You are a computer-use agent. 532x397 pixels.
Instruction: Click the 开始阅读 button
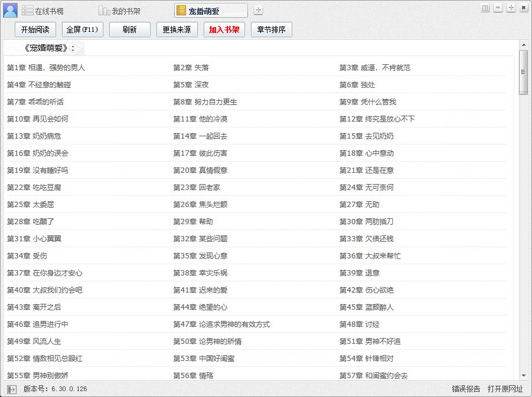[35, 29]
